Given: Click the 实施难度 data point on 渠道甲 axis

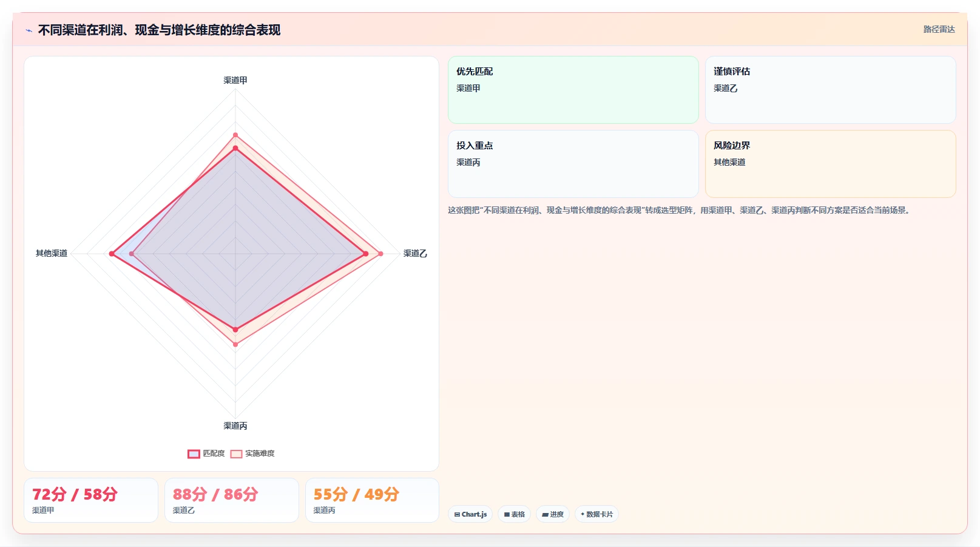Looking at the screenshot, I should (x=235, y=135).
